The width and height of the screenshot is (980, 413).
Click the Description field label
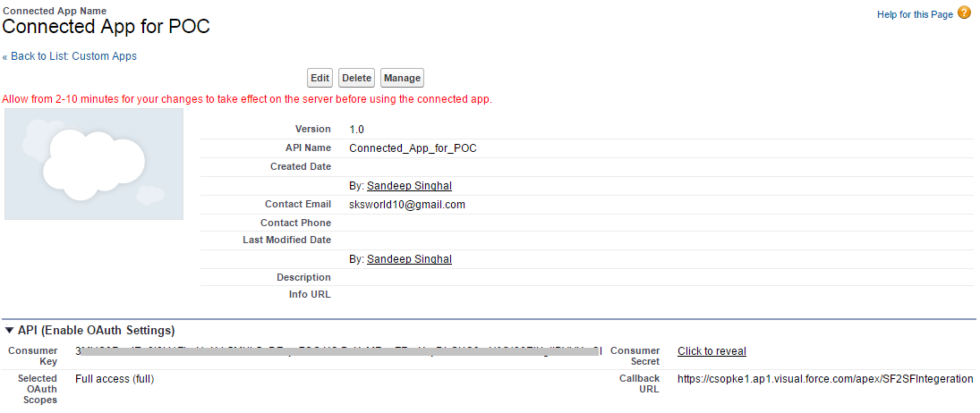click(x=303, y=277)
